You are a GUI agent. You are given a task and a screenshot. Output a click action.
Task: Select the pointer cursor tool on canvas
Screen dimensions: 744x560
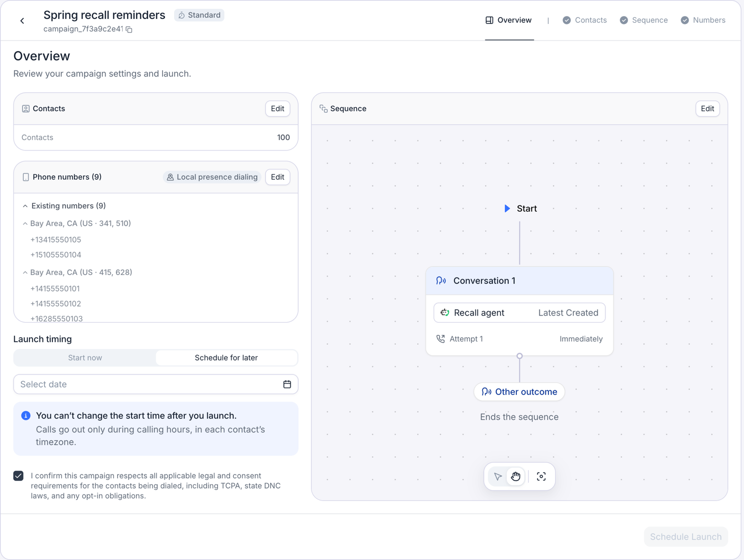coord(498,476)
